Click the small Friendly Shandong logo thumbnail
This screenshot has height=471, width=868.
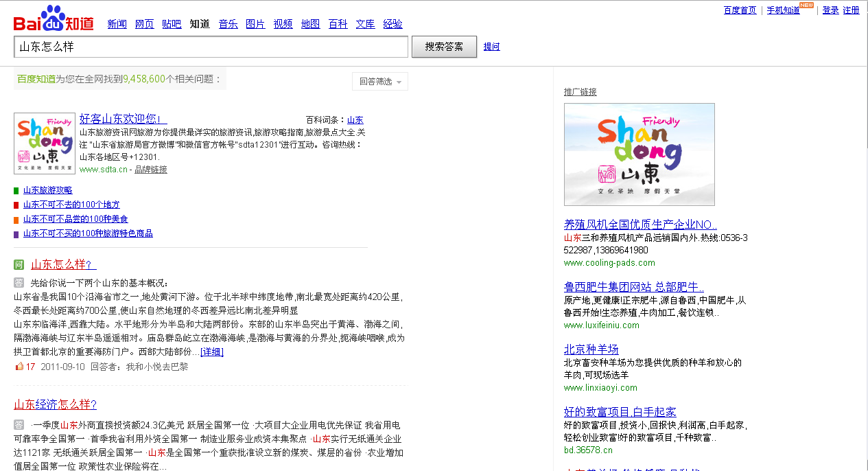(45, 143)
